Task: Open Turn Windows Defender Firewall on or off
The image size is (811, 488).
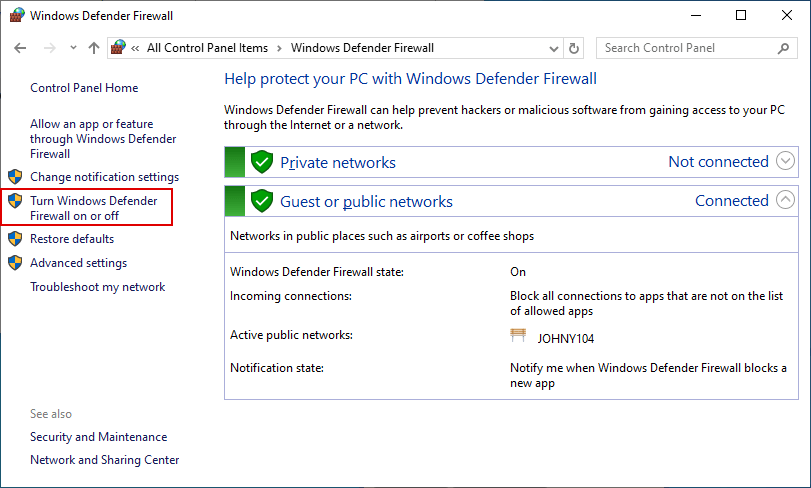Action: pos(94,208)
